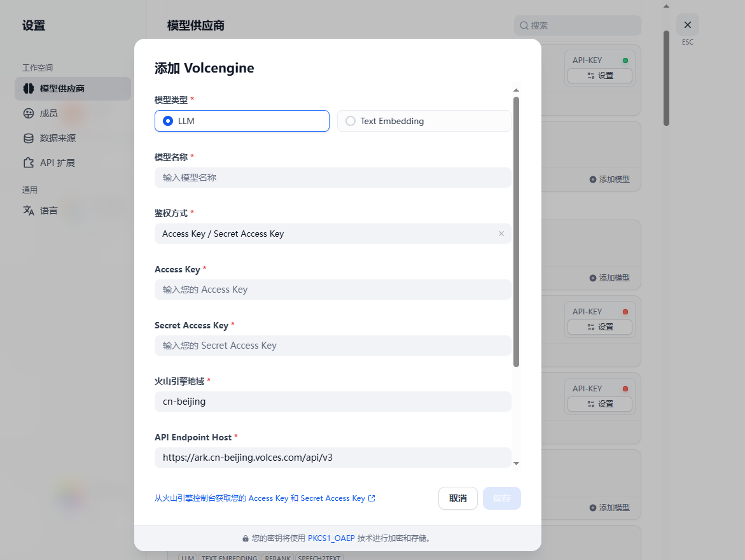Click the model name input field
Image resolution: width=745 pixels, height=560 pixels.
click(x=332, y=178)
